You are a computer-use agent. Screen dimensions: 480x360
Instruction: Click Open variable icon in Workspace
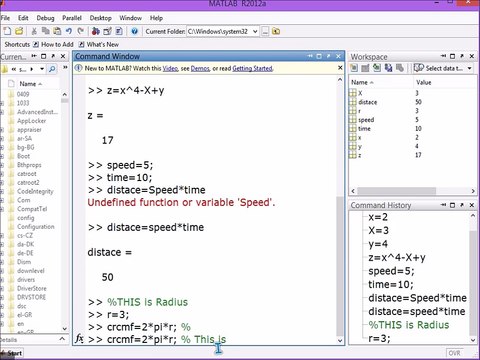[365, 68]
